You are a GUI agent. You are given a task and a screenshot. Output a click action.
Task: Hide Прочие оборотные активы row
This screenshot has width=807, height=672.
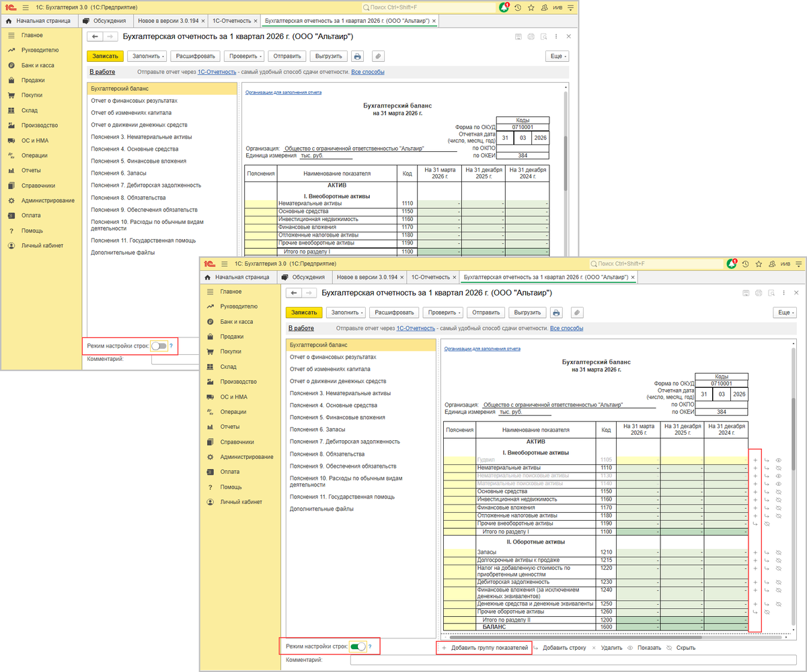pyautogui.click(x=767, y=612)
